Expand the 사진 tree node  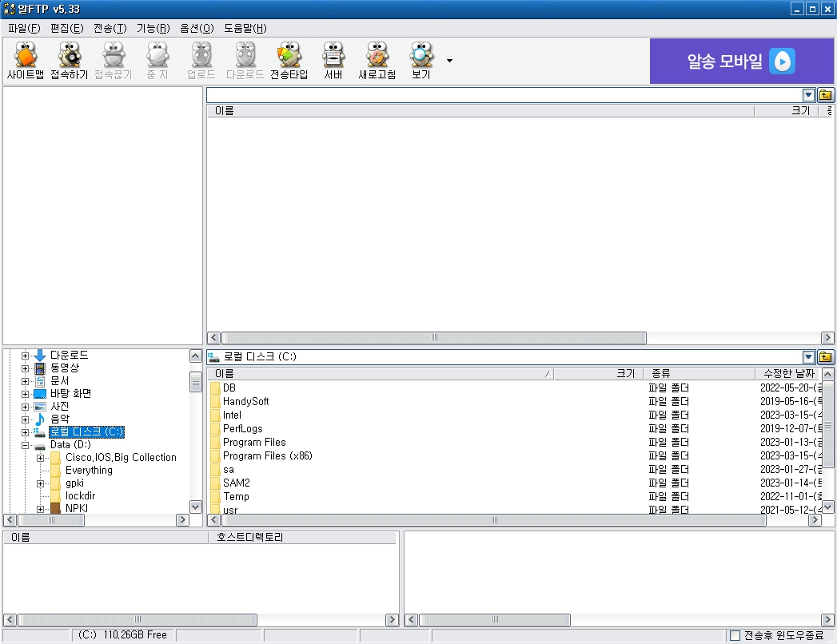pos(25,407)
